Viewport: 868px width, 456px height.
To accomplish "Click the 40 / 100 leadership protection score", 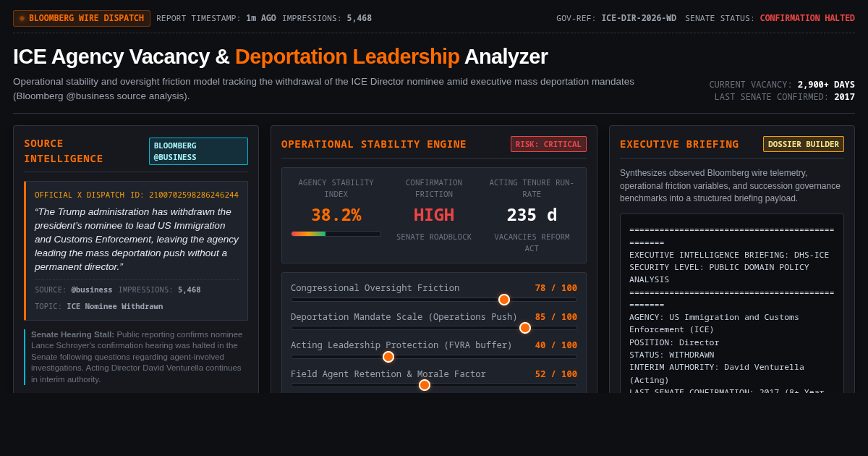I will [x=556, y=345].
